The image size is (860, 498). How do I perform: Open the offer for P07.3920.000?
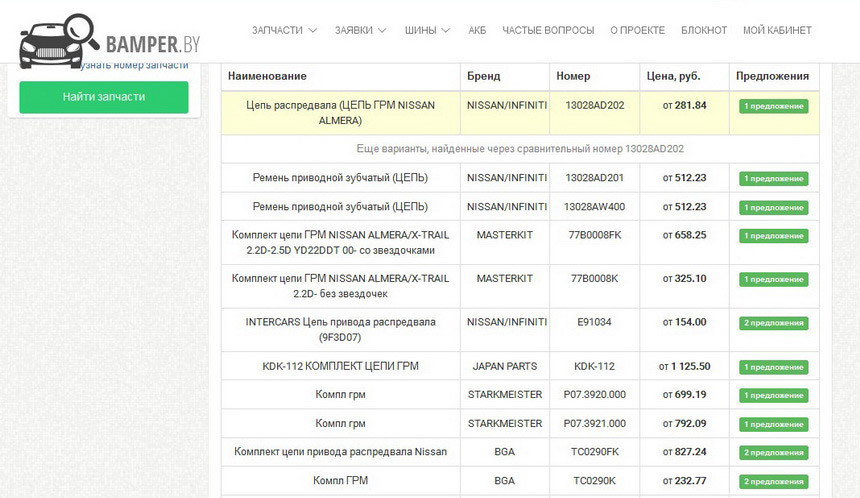(x=773, y=395)
